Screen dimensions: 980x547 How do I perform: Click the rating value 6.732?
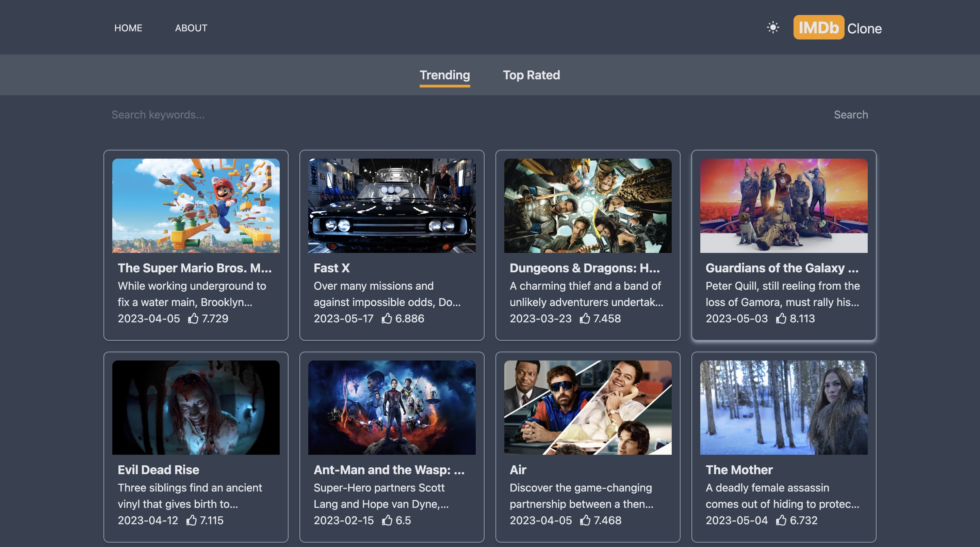pyautogui.click(x=803, y=520)
